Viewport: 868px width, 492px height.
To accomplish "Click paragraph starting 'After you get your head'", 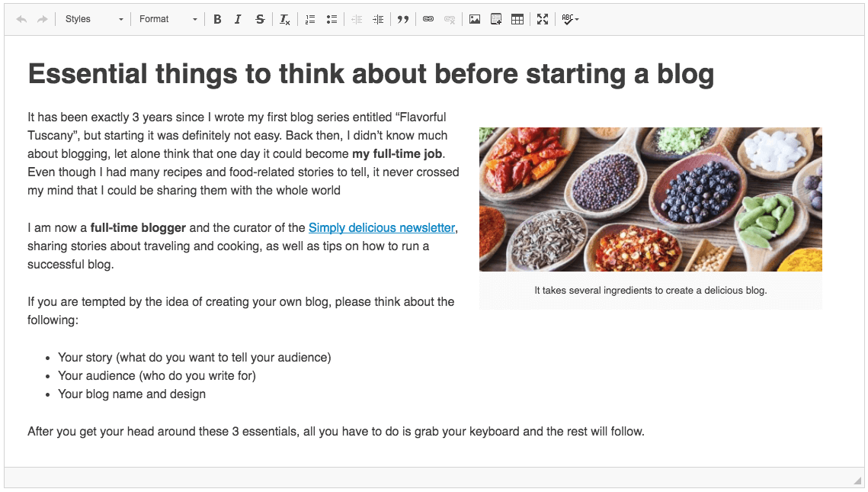I will pyautogui.click(x=336, y=432).
